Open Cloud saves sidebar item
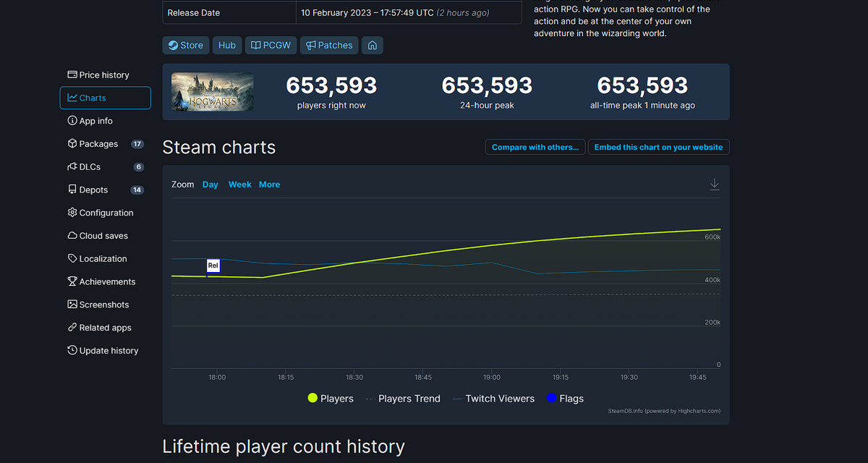The image size is (868, 463). click(106, 236)
